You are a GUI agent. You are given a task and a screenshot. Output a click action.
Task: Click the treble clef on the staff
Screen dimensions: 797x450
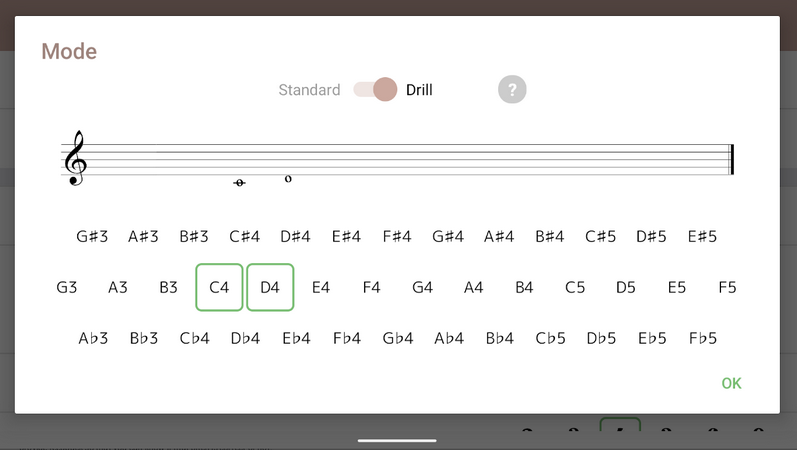75,159
